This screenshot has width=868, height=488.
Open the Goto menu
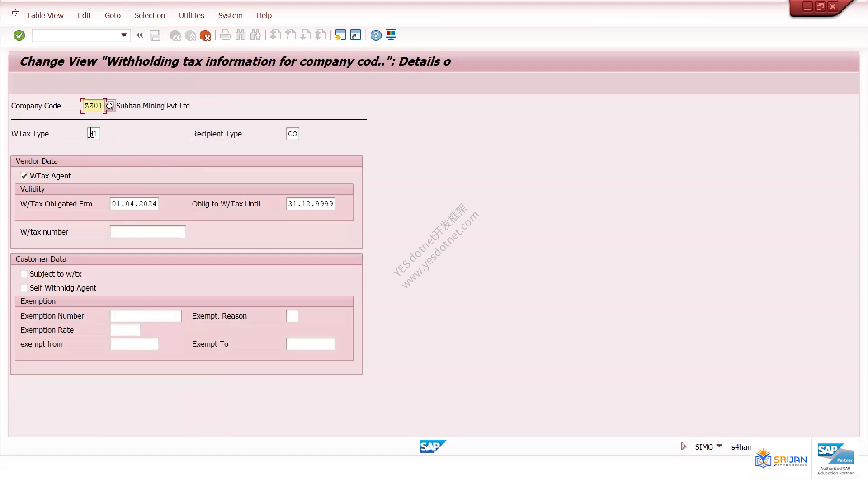pos(113,15)
